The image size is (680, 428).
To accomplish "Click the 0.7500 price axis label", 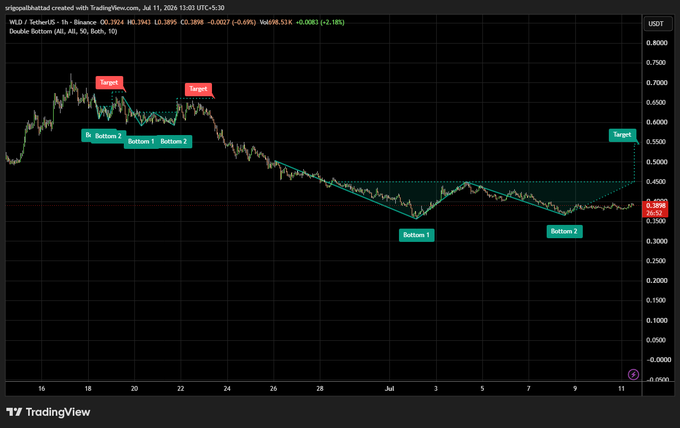I will click(657, 63).
